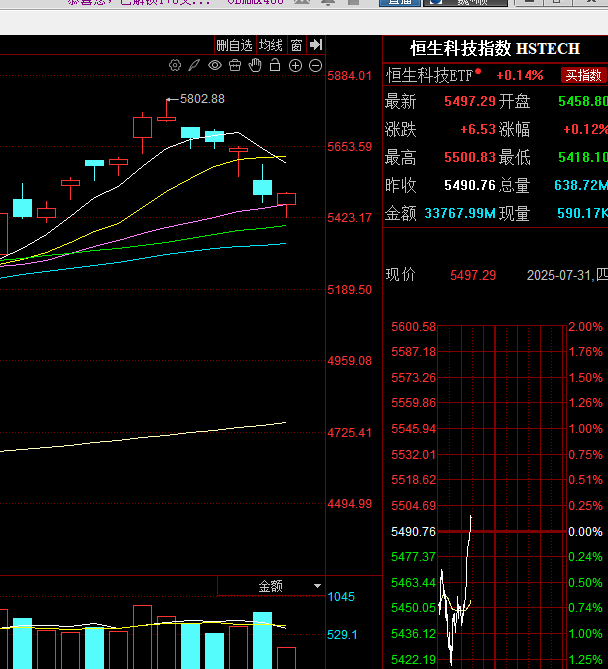Click intraday price label 5422.19

click(413, 660)
